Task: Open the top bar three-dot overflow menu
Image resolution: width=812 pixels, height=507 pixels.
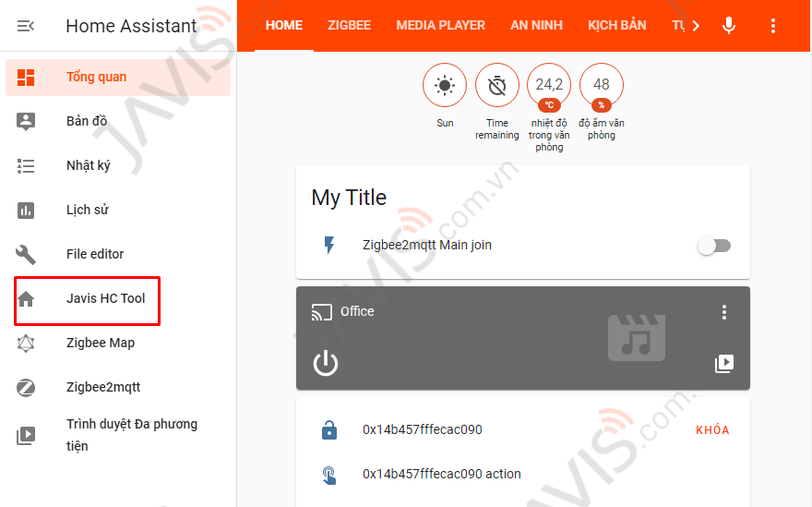Action: 772,26
